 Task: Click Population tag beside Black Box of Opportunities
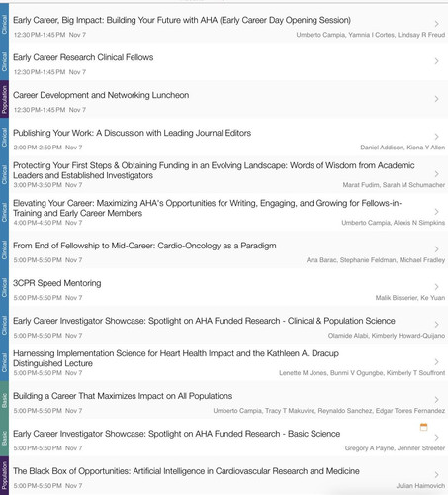[x=4, y=475]
